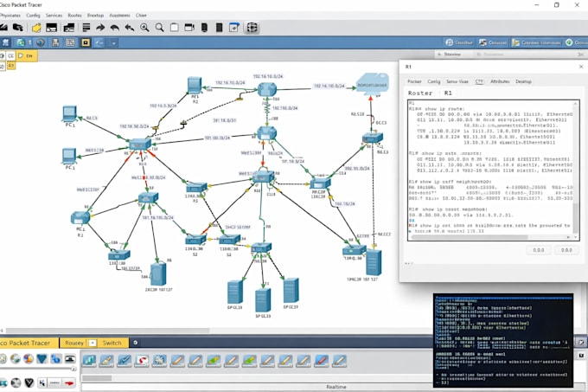This screenshot has width=588, height=392.
Task: Click the yellow open-folder toolbar icon
Action: coord(36,28)
